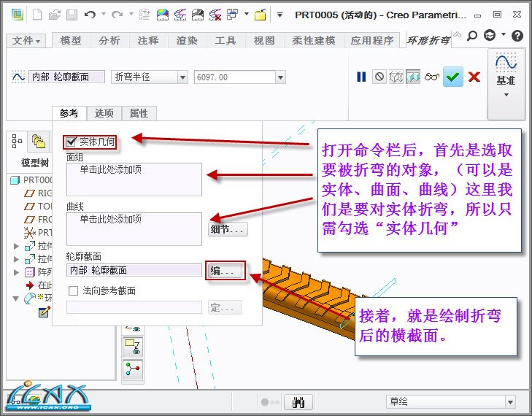Click the colorful appearance gallery icon
Viewport: 532px width, 416px height.
[163, 15]
